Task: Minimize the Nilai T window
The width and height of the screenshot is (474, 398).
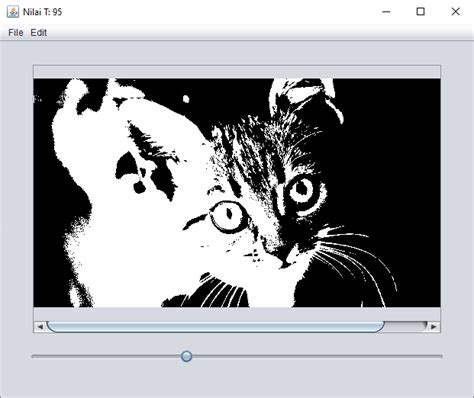Action: [386, 12]
